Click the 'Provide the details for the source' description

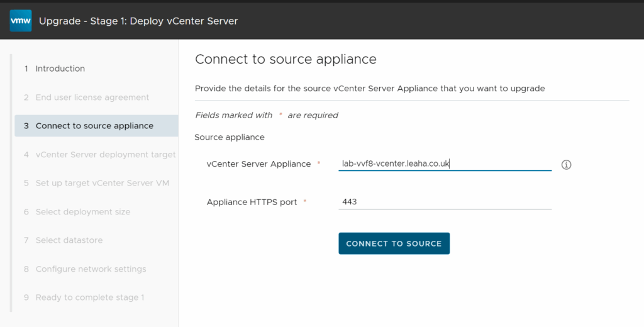point(370,88)
